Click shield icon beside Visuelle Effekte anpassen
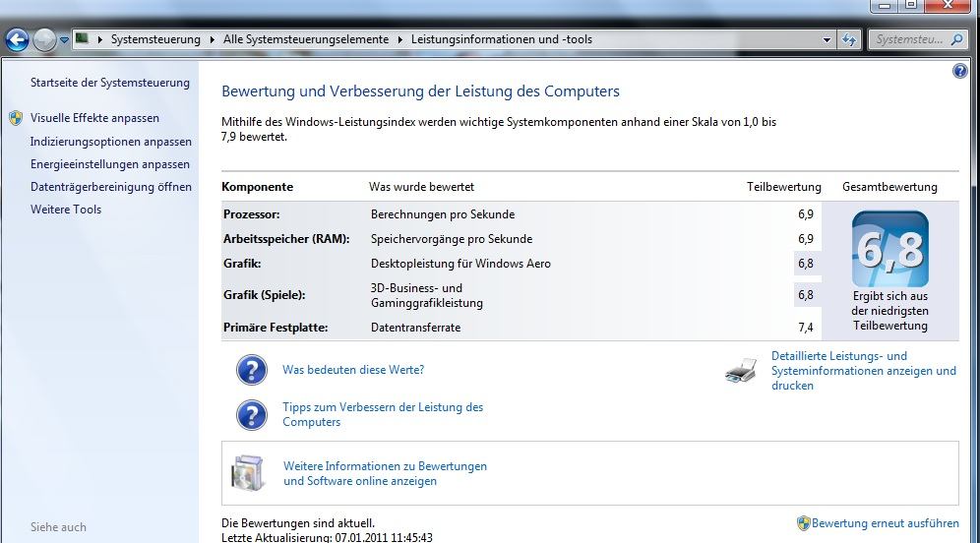This screenshot has height=543, width=980. [x=17, y=118]
